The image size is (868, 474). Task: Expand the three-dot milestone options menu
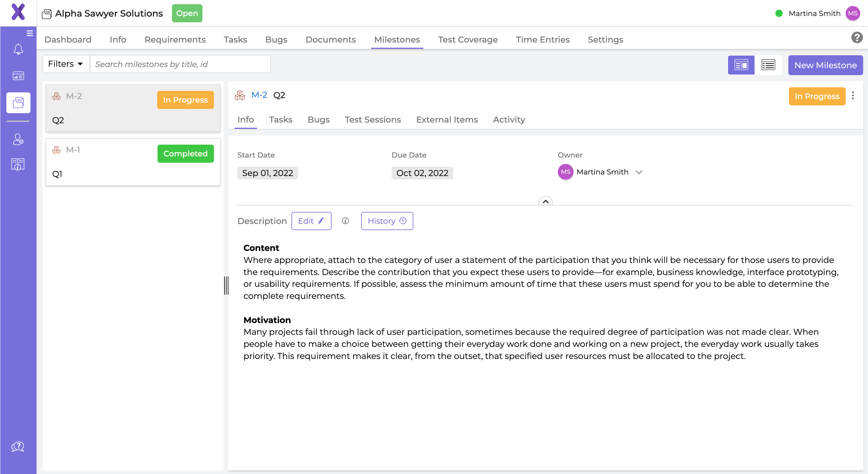point(853,96)
